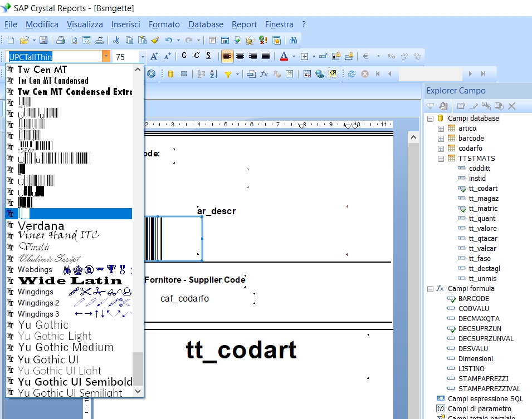
Task: Open the Finestra menu
Action: [x=279, y=24]
